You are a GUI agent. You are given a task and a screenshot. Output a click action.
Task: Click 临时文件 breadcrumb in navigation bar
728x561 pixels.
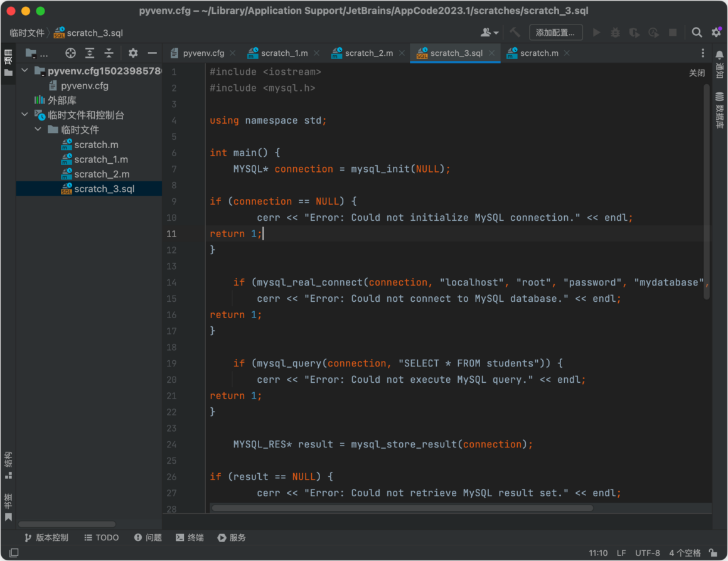coord(27,33)
